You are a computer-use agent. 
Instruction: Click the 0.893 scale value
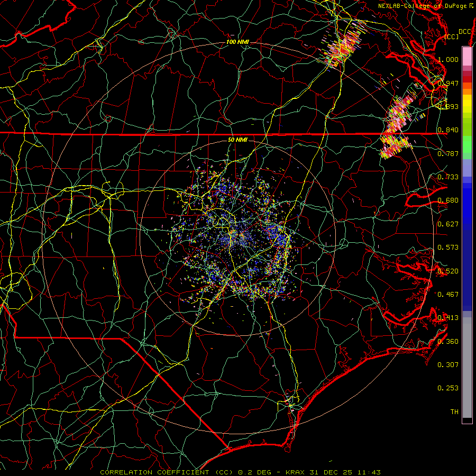(448, 106)
